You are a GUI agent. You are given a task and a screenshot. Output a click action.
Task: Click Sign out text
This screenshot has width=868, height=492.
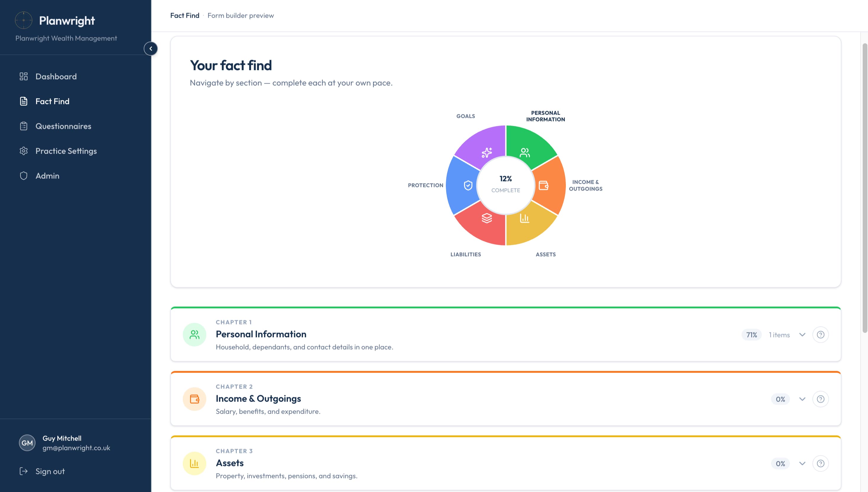click(50, 471)
